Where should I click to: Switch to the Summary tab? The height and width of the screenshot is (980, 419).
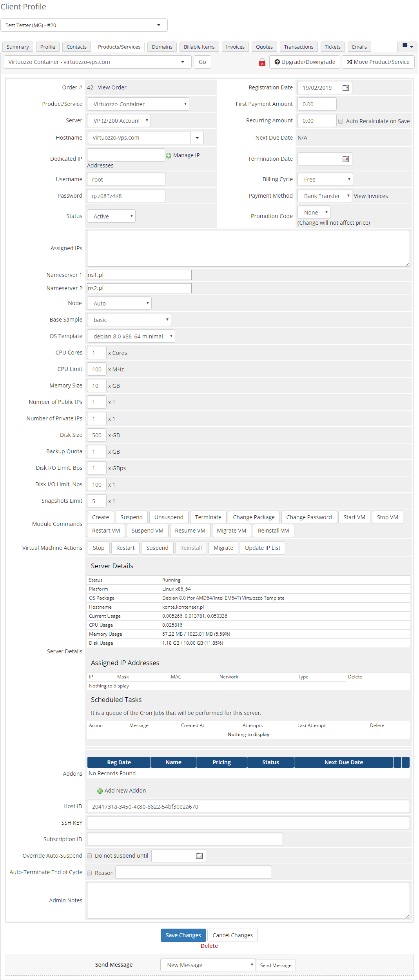pyautogui.click(x=18, y=47)
